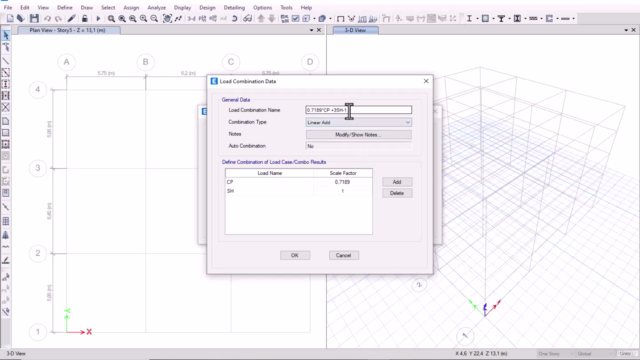Screen dimensions: 640x360
Task: Click the New Model toolbar icon
Action: [x=10, y=18]
